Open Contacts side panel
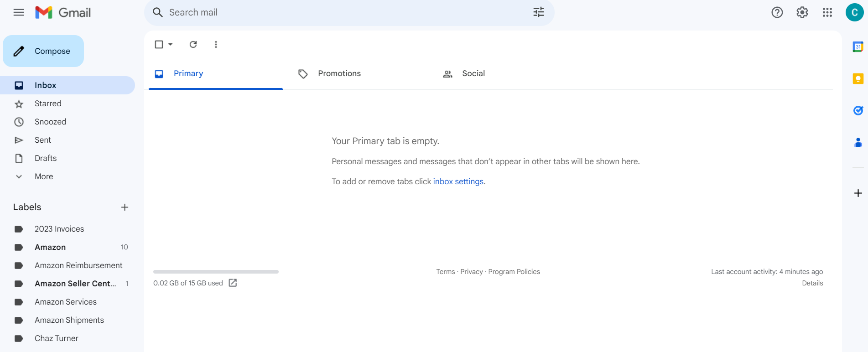The height and width of the screenshot is (352, 868). pyautogui.click(x=858, y=142)
